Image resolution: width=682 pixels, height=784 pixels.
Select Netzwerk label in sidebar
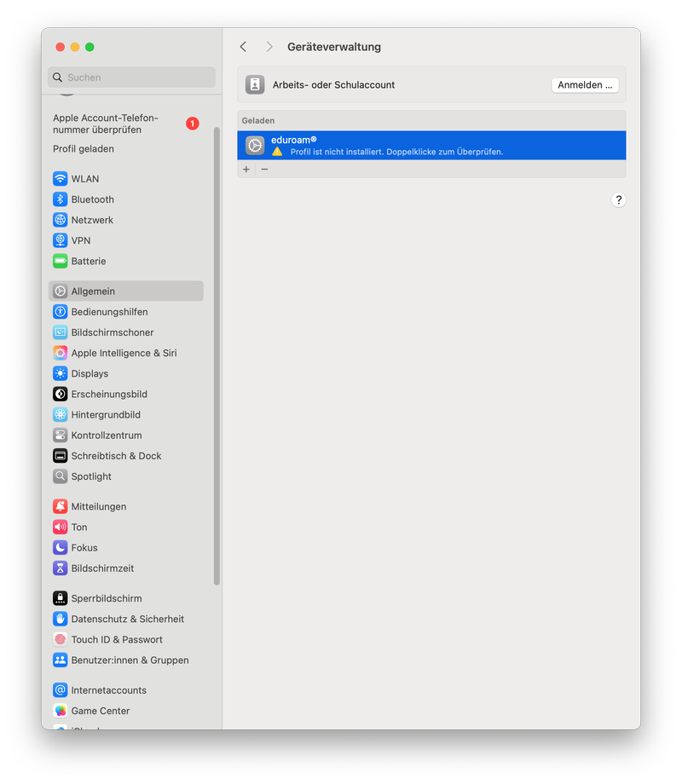[92, 220]
